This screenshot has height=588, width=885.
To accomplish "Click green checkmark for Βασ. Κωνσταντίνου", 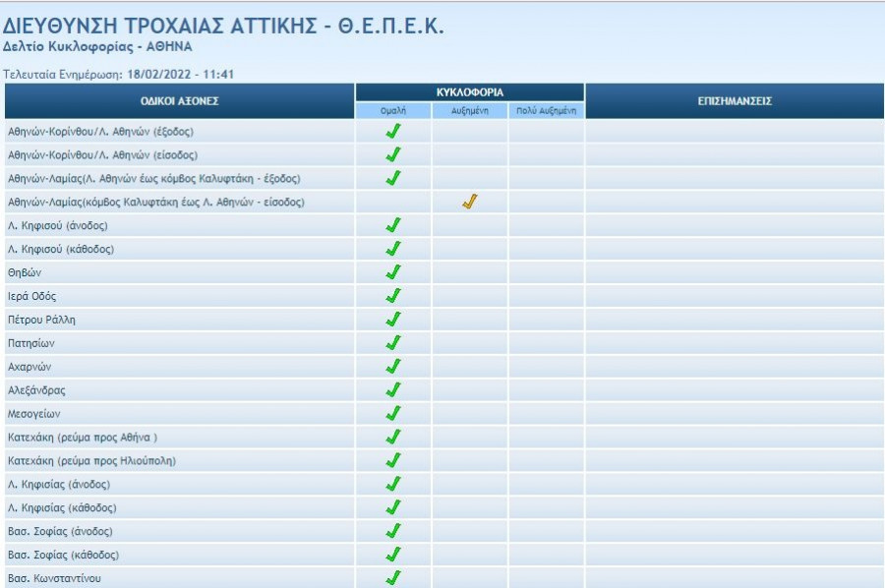I will tap(393, 578).
